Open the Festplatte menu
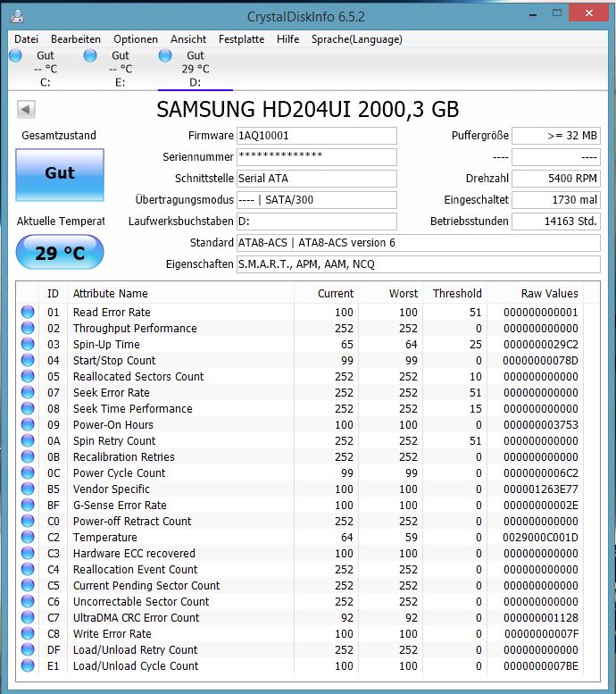The width and height of the screenshot is (616, 694). (241, 39)
